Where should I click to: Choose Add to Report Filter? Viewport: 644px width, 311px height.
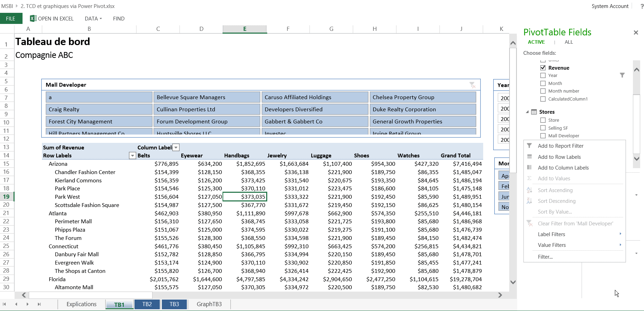pos(560,146)
